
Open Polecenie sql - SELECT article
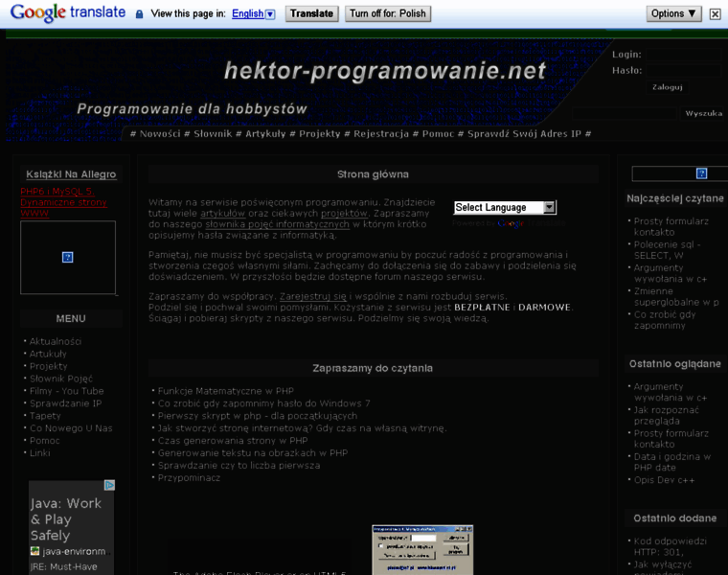click(x=668, y=250)
